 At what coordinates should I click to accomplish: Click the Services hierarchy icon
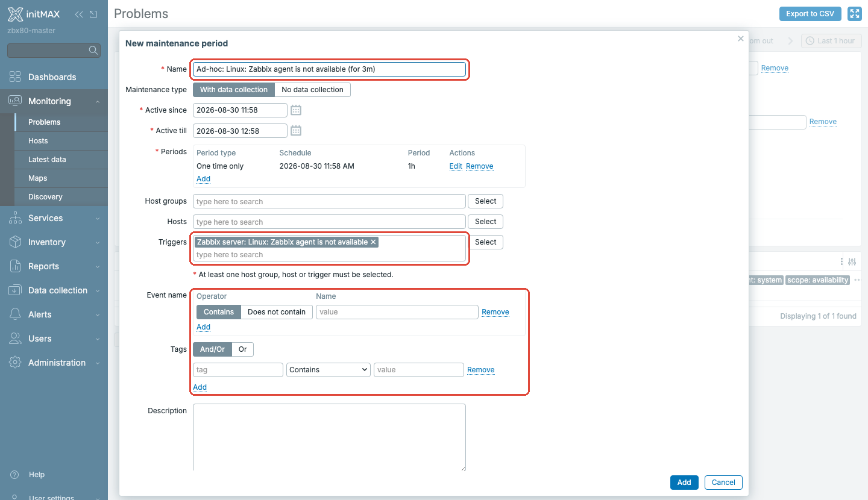[15, 218]
